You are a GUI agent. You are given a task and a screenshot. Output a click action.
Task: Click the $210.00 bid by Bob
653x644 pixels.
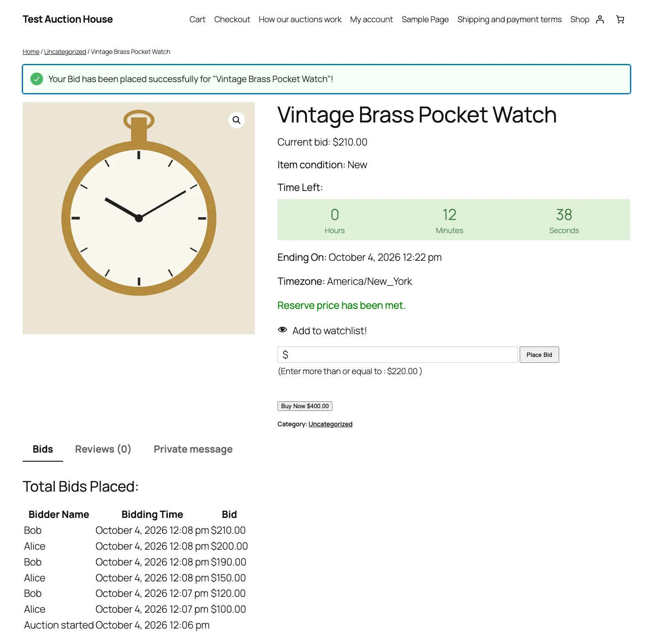tap(228, 530)
